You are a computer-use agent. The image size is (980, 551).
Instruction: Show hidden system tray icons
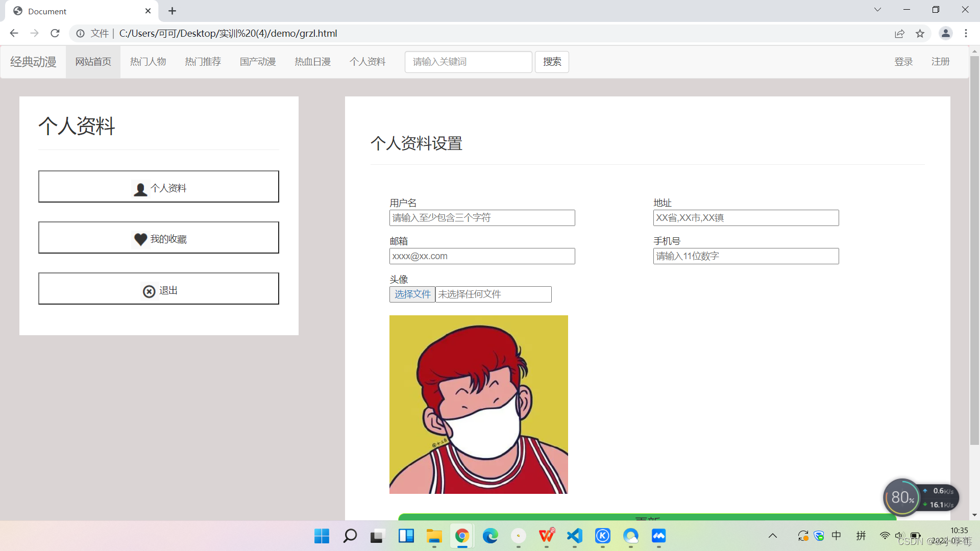(773, 536)
